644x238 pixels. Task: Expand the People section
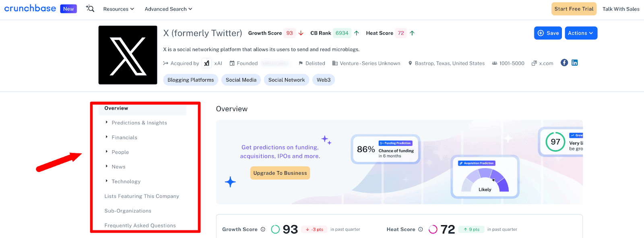point(120,152)
